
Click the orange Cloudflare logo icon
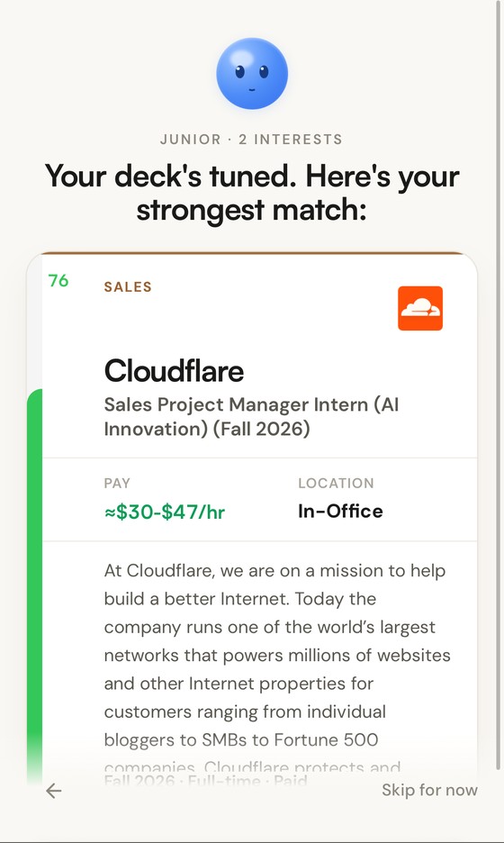tap(420, 308)
